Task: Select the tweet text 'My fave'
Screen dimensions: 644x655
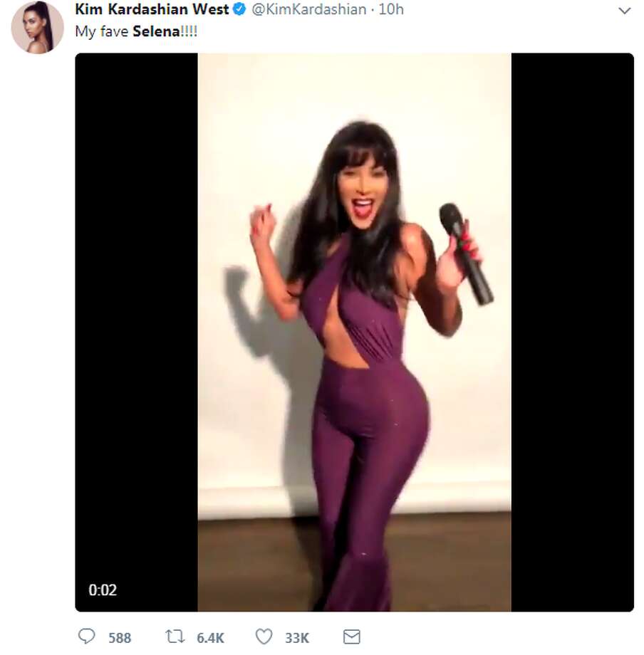Action: [102, 32]
